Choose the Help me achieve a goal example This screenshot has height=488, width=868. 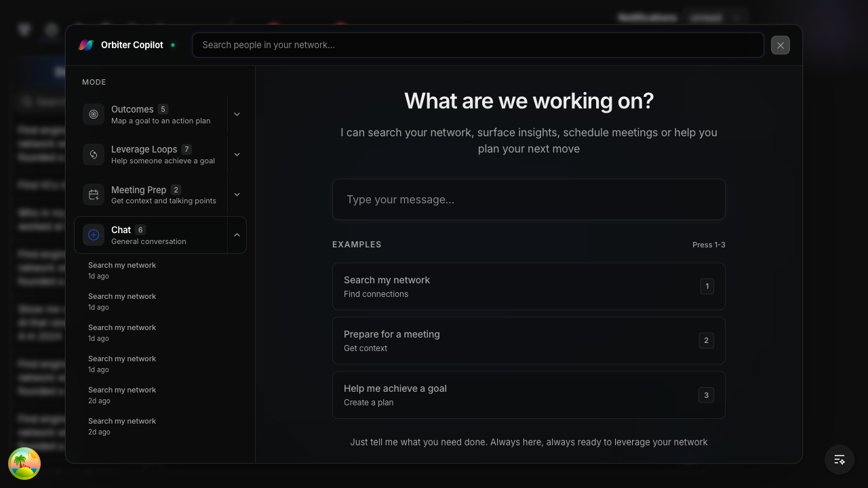tap(528, 395)
